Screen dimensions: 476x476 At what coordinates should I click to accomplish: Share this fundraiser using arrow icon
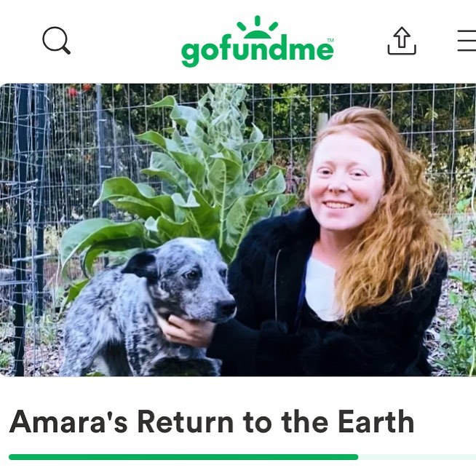402,41
